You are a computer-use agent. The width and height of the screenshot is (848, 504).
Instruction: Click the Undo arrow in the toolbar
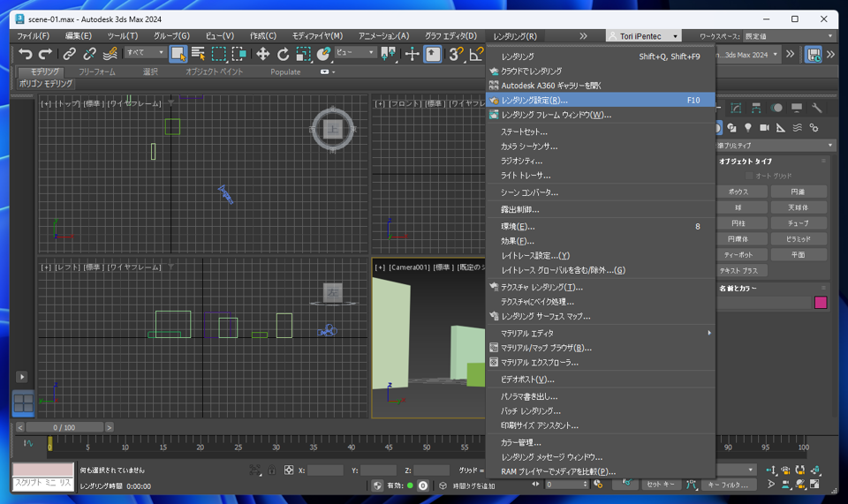tap(25, 55)
